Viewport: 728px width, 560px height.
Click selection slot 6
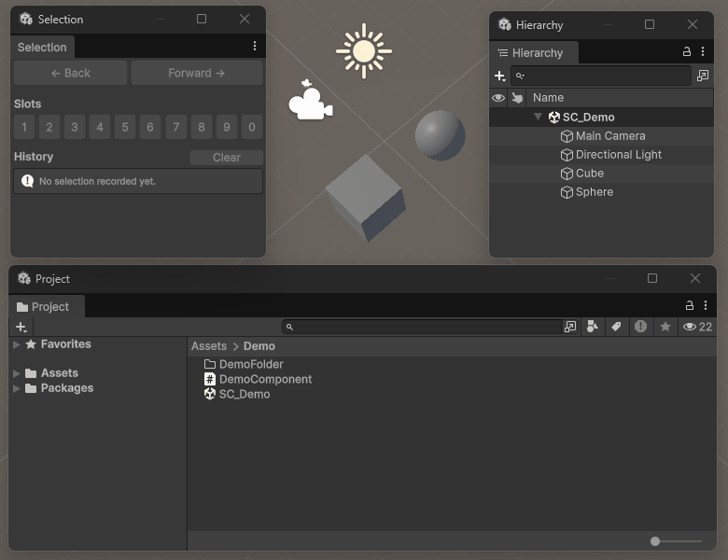point(150,127)
